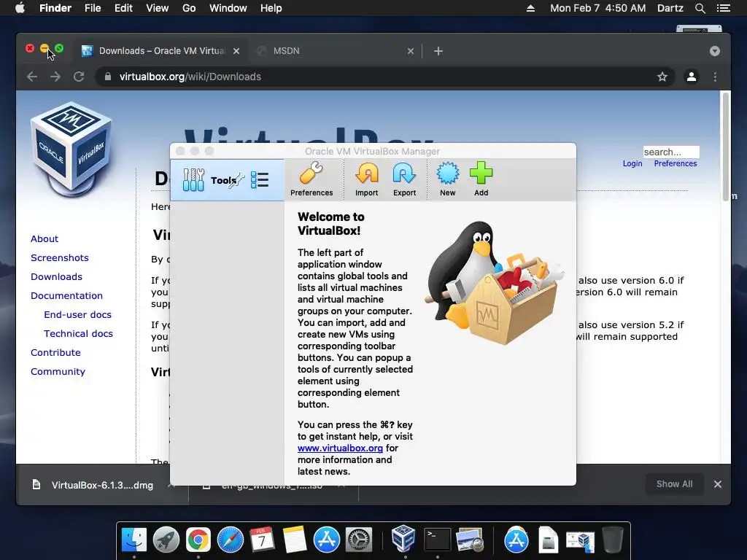Go forward in the Chrome browser
747x560 pixels.
click(x=55, y=77)
